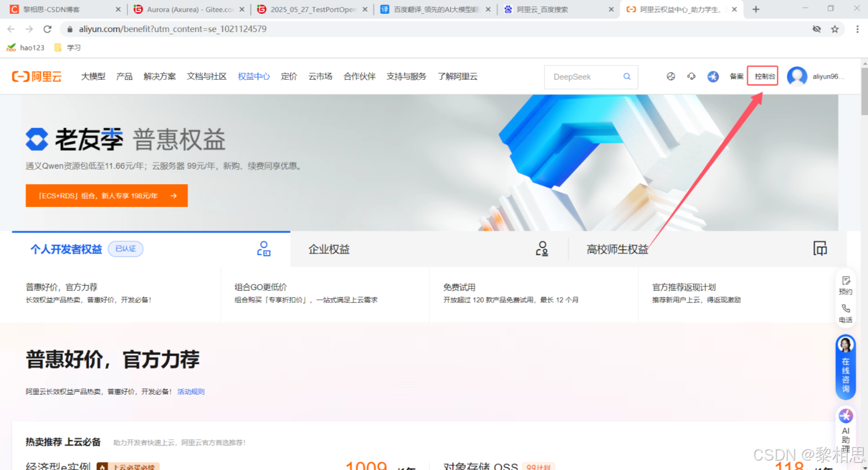
Task: Click the Aliyun logo in the header
Action: [x=37, y=76]
